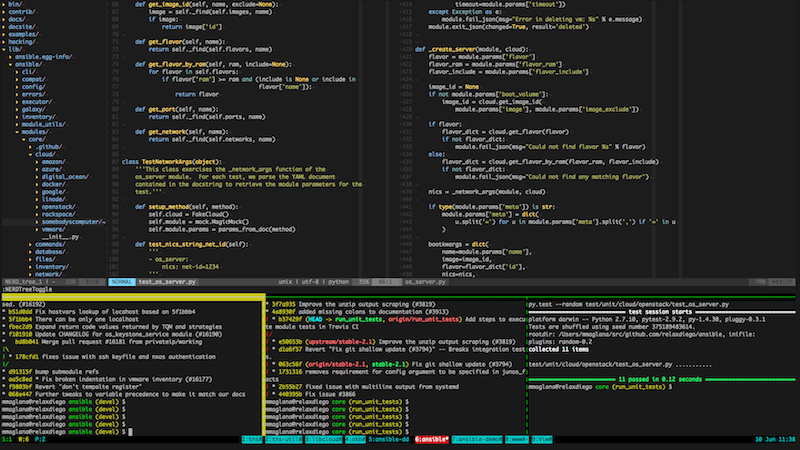Click commit hash 178cfd1 in the git log
The image size is (800, 450).
click(x=27, y=357)
